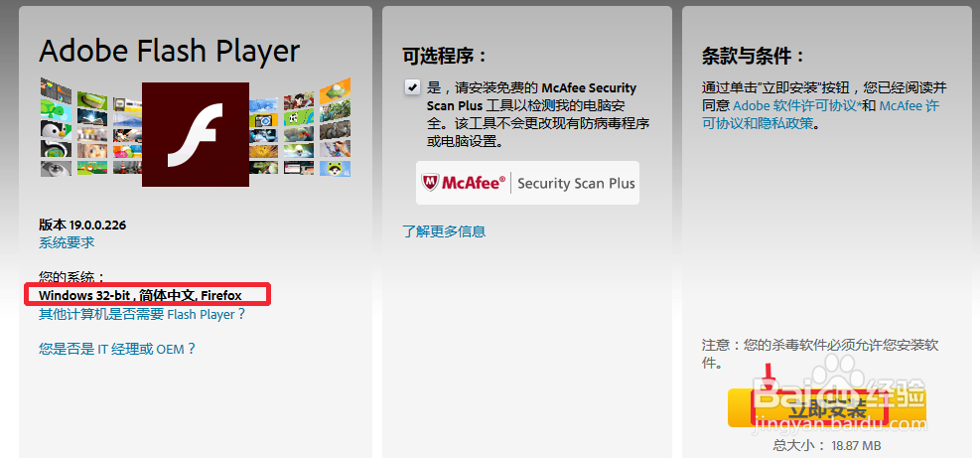Click the McAfee red shield logo
Screen dimensions: 980x458
(x=431, y=183)
